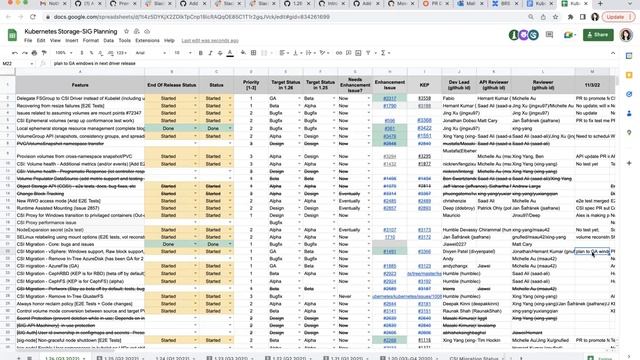Print the spreadsheet
The image size is (640, 360).
pyautogui.click(x=34, y=53)
